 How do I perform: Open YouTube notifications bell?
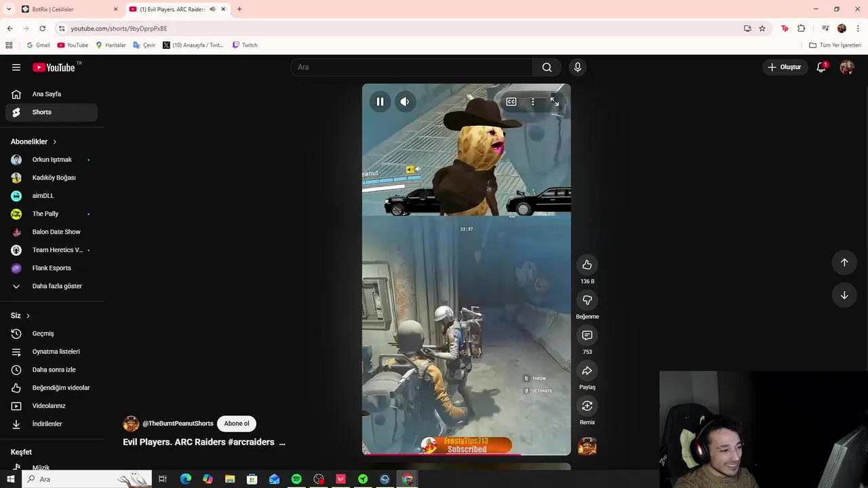tap(821, 67)
